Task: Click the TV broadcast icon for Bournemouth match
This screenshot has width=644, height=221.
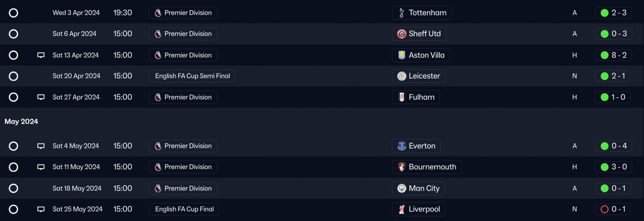Action: coord(41,167)
